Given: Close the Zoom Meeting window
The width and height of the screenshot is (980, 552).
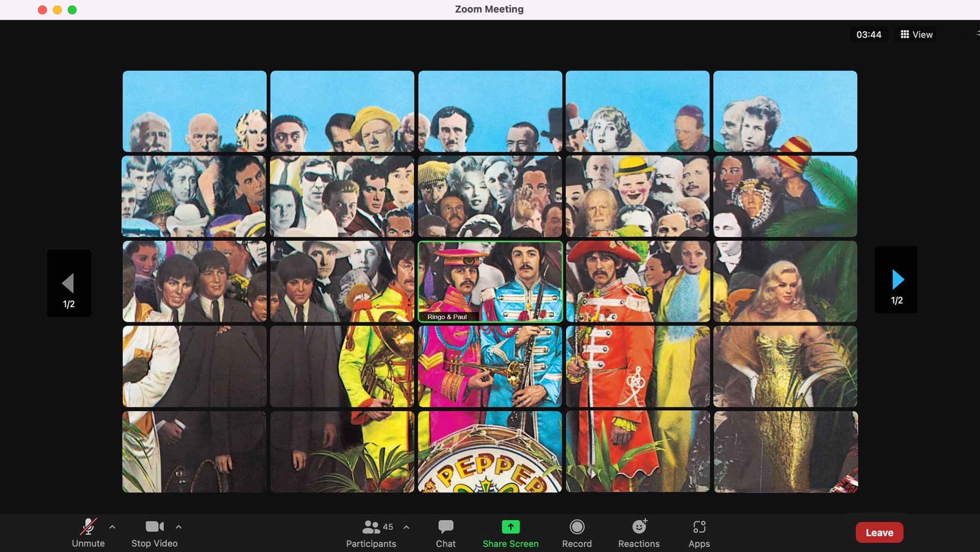Looking at the screenshot, I should point(42,10).
